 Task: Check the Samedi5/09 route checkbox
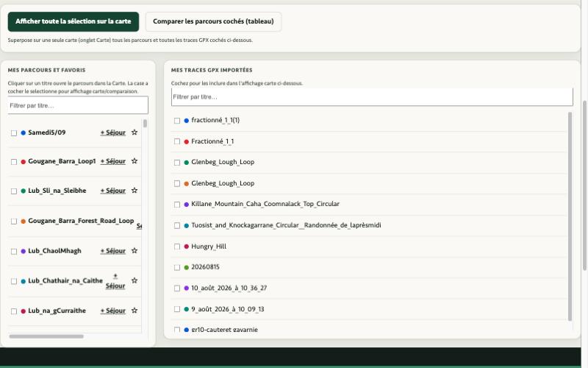coord(14,133)
